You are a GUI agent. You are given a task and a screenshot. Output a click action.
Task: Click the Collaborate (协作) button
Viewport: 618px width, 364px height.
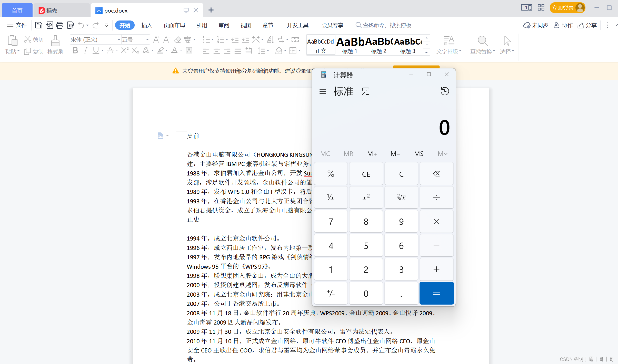click(563, 25)
